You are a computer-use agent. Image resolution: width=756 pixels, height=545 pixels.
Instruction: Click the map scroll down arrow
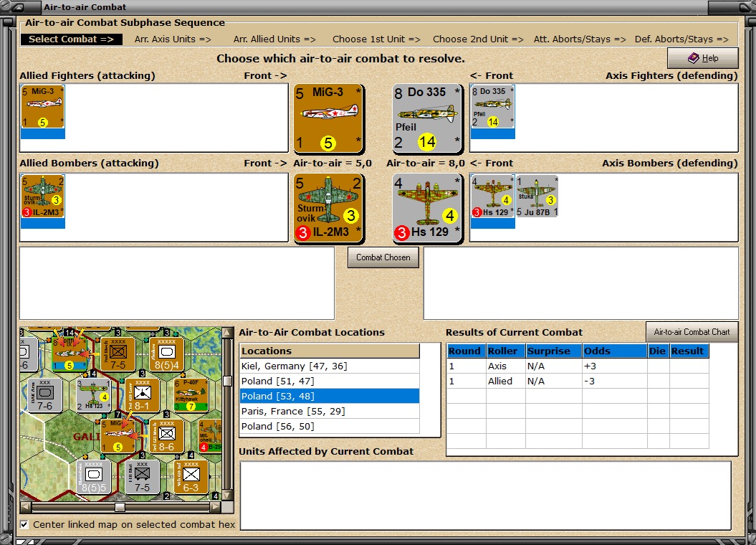[x=228, y=495]
